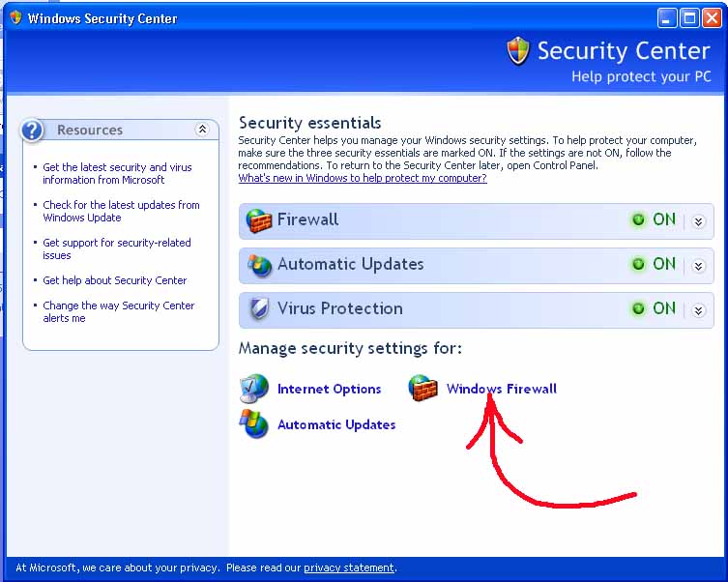Image resolution: width=728 pixels, height=582 pixels.
Task: Click the Virus Protection shield icon
Action: pos(259,308)
